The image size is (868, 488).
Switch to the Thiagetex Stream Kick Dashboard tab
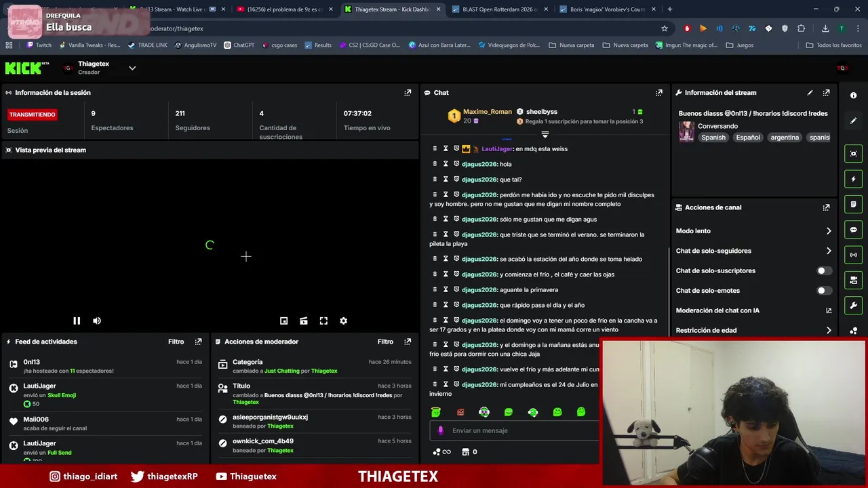[x=391, y=9]
